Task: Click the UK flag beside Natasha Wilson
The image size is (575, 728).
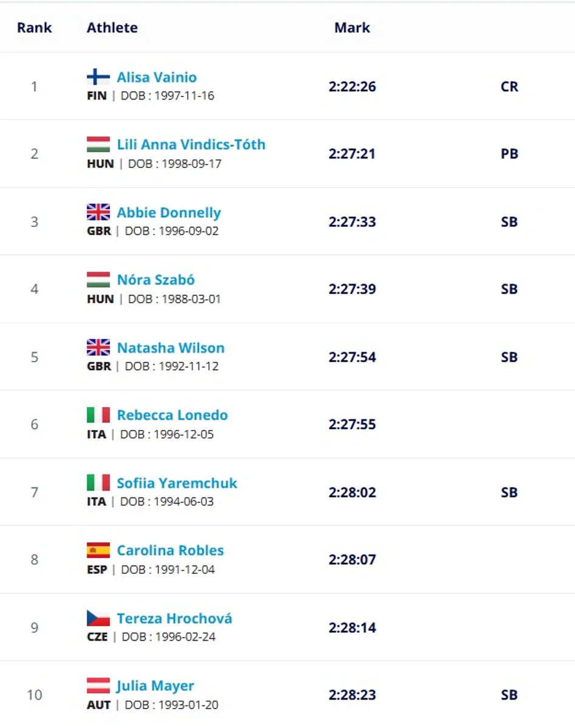Action: (98, 348)
